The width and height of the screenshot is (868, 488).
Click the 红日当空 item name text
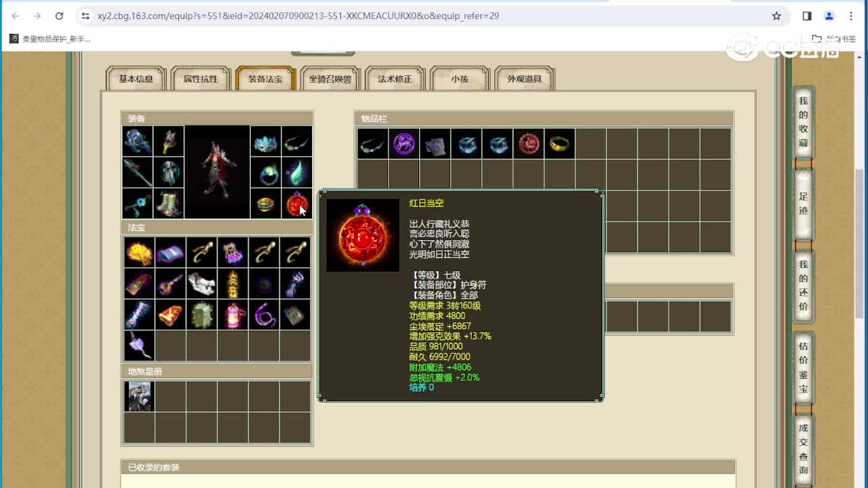(x=427, y=203)
